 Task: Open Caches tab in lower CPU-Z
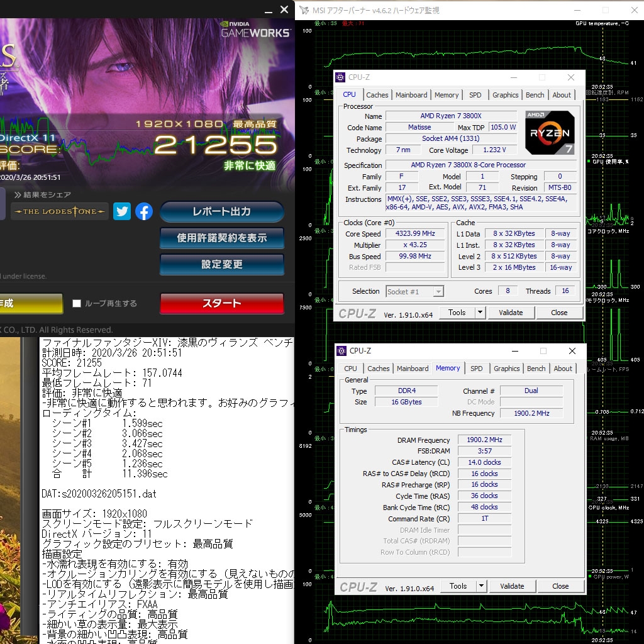[x=378, y=369]
